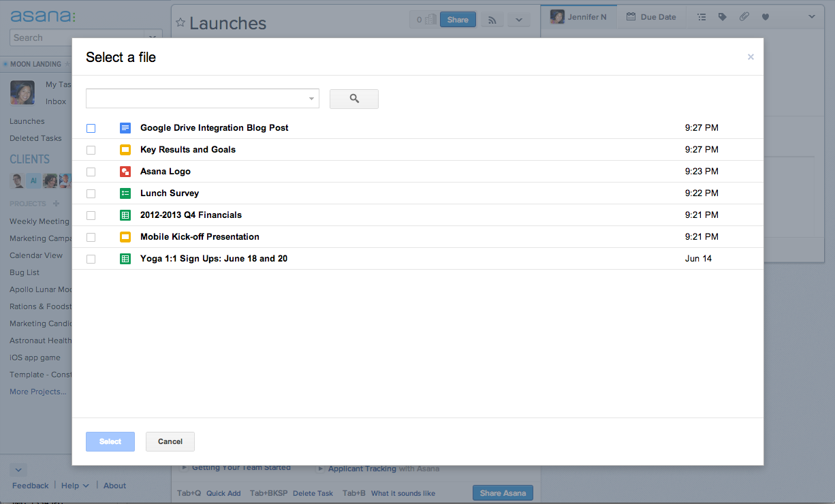835x504 pixels.
Task: Star the Launches project with the star icon
Action: (180, 22)
